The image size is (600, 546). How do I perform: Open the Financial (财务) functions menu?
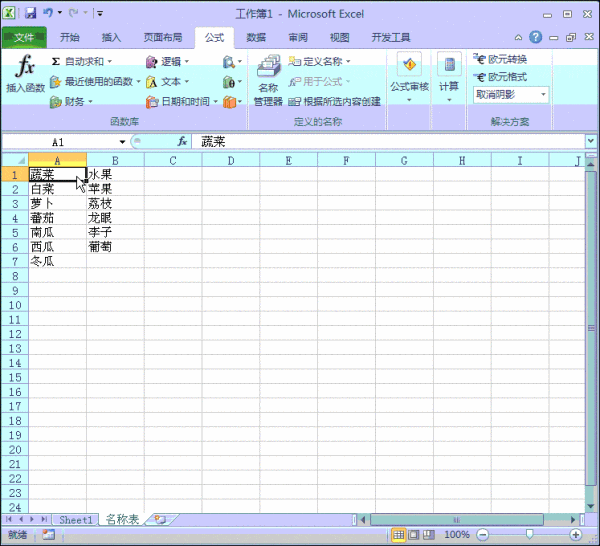click(72, 102)
